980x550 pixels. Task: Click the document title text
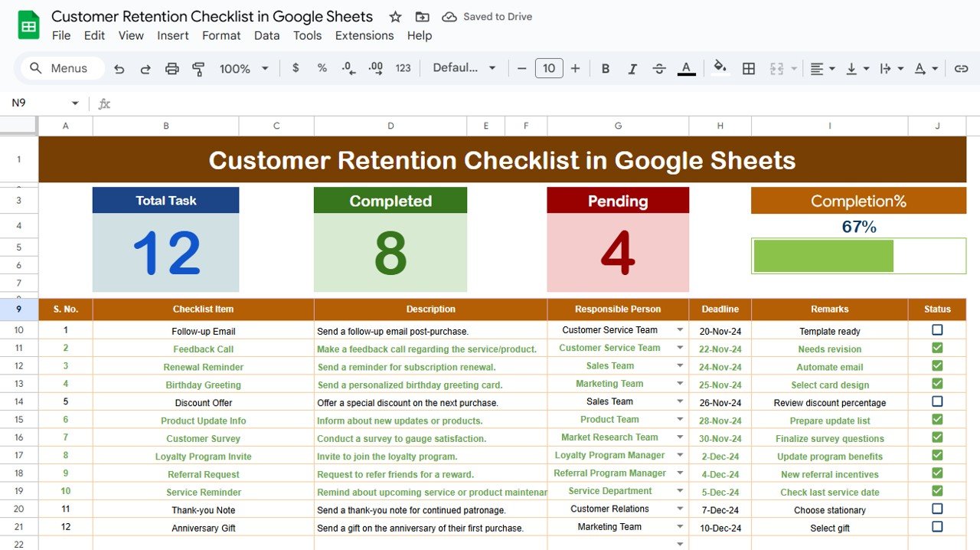(212, 16)
